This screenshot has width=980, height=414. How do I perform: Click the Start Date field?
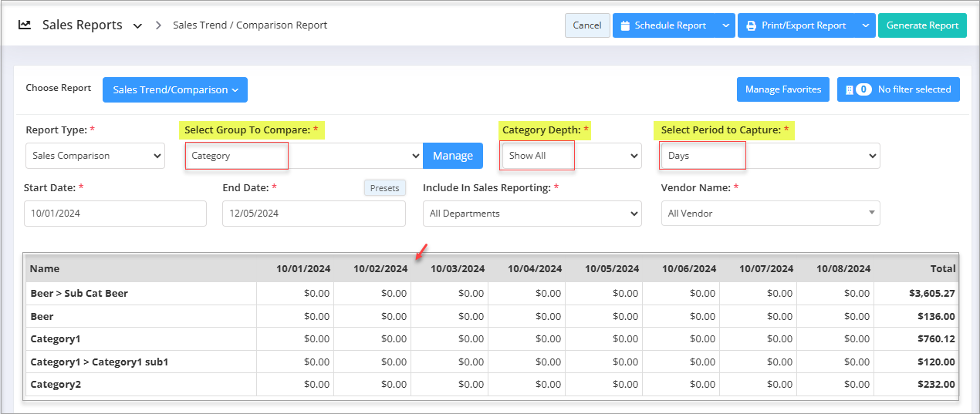(x=115, y=214)
